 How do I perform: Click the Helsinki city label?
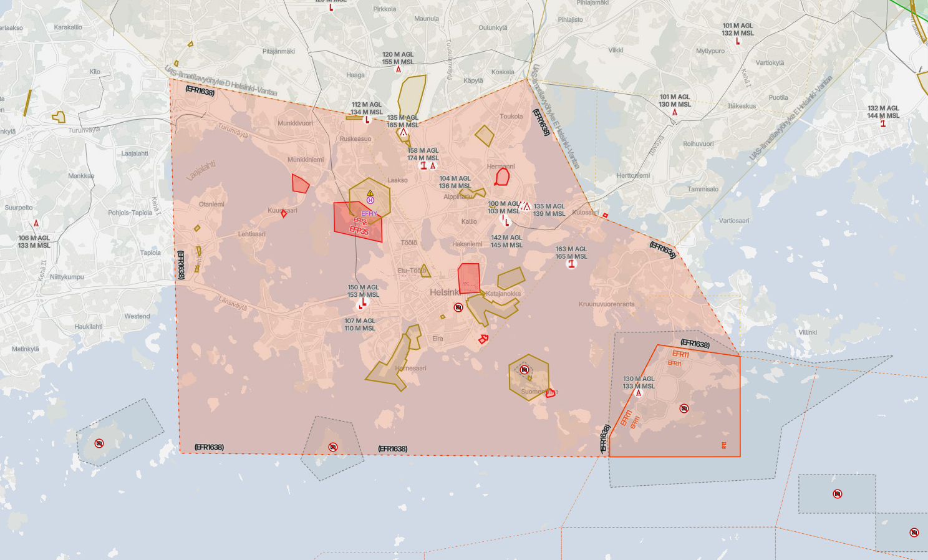point(444,292)
